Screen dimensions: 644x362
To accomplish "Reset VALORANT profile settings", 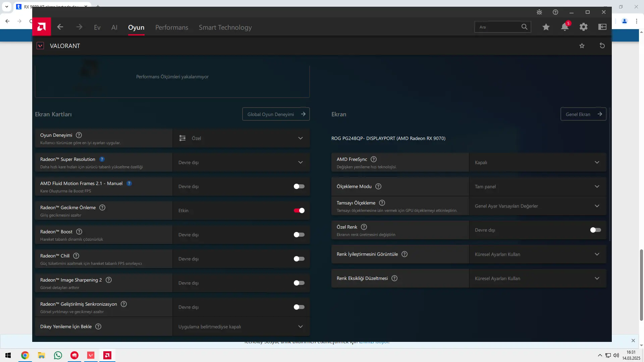I will (602, 46).
